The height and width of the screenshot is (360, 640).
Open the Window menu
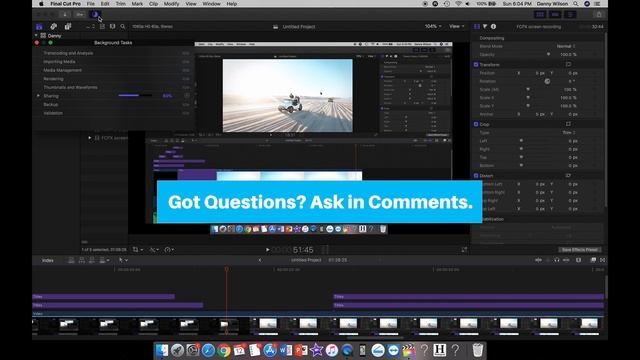pos(211,4)
